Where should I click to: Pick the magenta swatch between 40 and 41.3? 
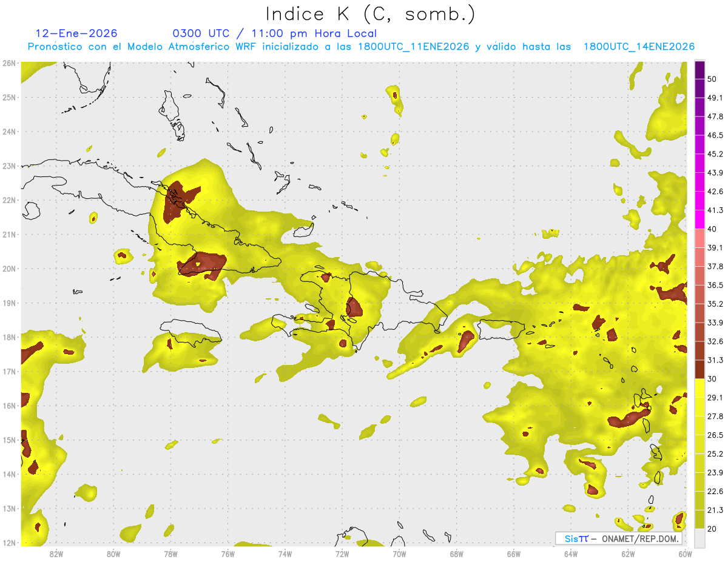click(699, 219)
